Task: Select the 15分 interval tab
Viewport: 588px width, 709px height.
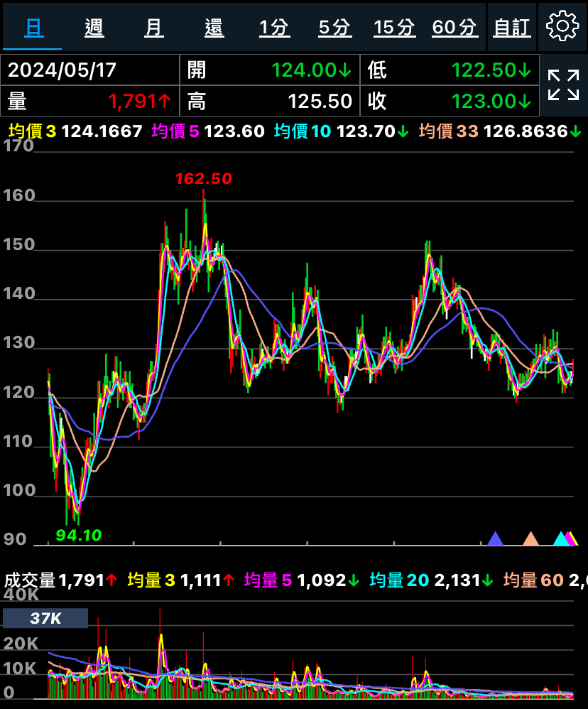Action: [x=394, y=28]
